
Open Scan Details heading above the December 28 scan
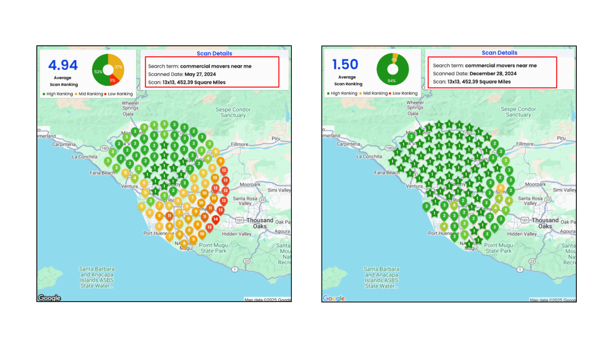[x=499, y=53]
